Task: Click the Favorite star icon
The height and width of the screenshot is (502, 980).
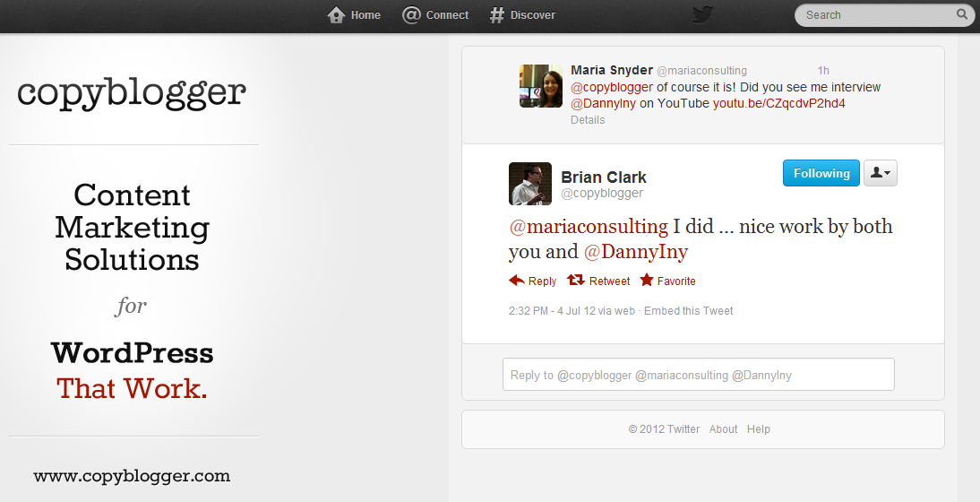Action: pos(646,280)
